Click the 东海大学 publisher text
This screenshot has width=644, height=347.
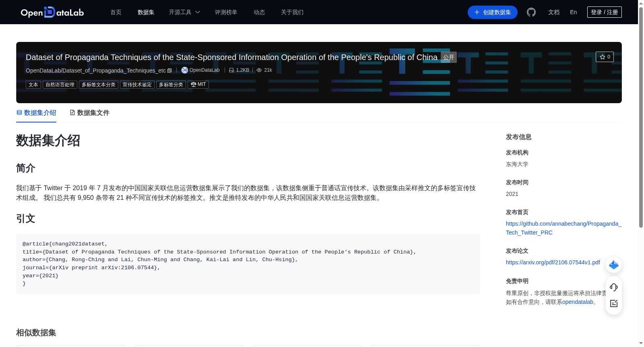coord(517,164)
